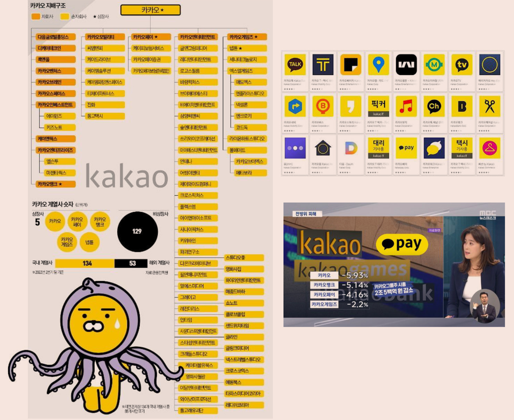Click the MBC 뉴스데스크 logo
514x420 pixels.
click(x=488, y=215)
